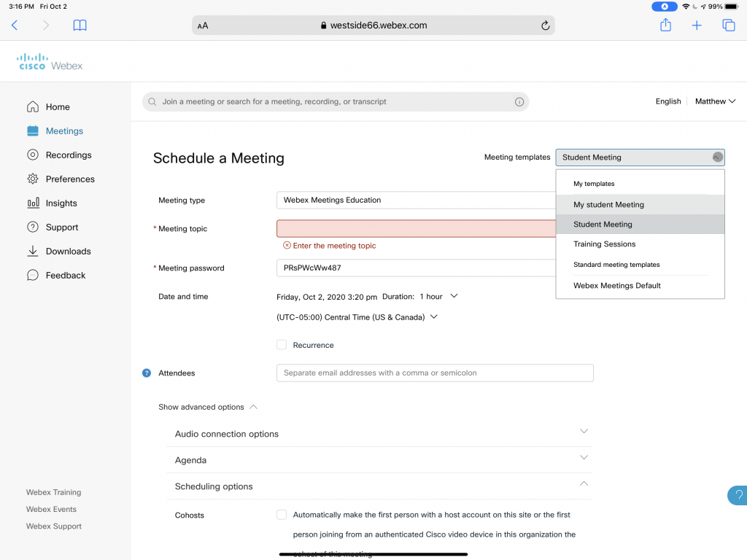Open the Meeting templates dropdown
This screenshot has height=560, width=747.
point(640,157)
